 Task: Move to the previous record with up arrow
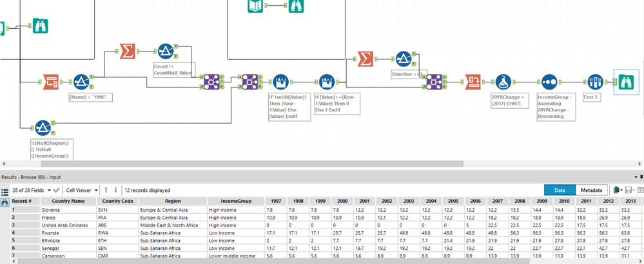point(106,190)
